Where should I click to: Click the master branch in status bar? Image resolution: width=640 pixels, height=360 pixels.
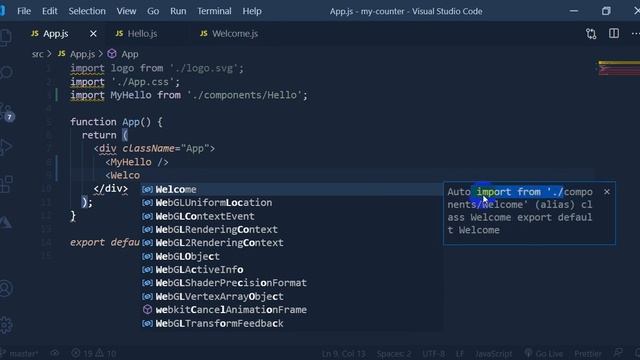(x=20, y=353)
